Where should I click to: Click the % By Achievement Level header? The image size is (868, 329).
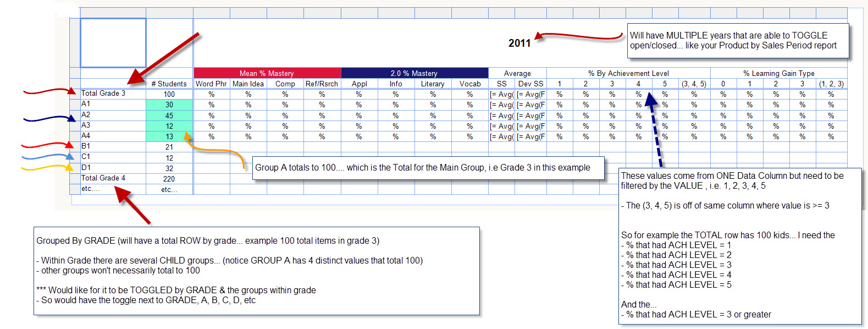tap(628, 73)
